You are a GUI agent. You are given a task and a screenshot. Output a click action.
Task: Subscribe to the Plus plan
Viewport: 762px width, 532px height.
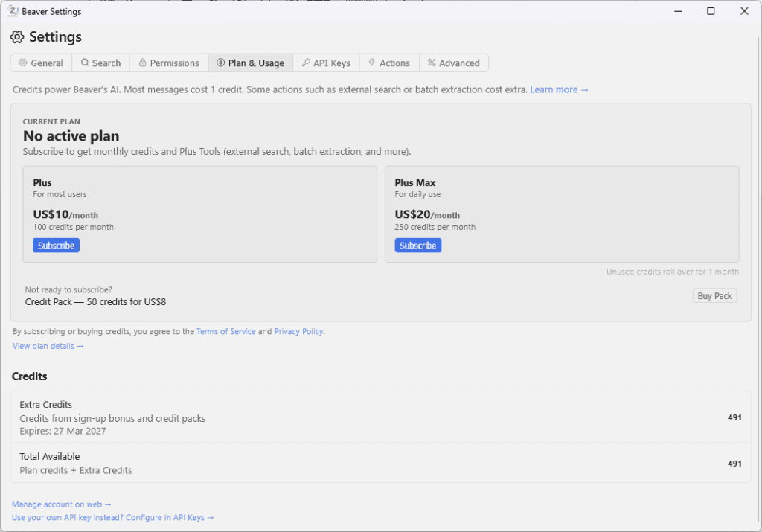click(x=56, y=246)
